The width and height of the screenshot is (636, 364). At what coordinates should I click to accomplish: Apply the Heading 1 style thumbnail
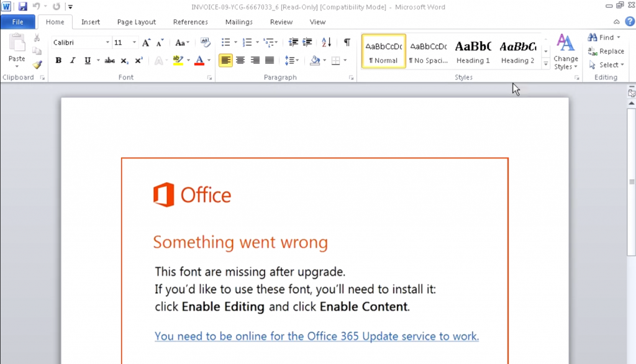click(473, 52)
